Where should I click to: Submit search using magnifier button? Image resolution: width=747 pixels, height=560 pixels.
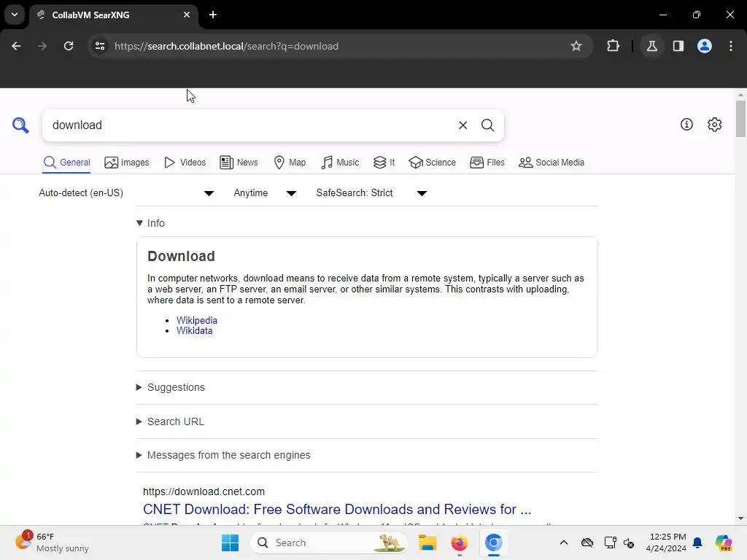(x=487, y=125)
